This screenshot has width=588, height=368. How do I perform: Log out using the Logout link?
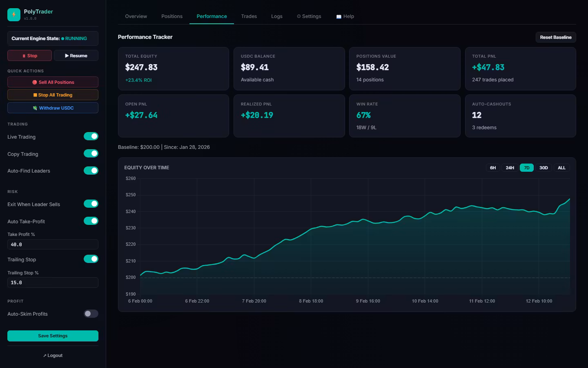[x=53, y=355]
